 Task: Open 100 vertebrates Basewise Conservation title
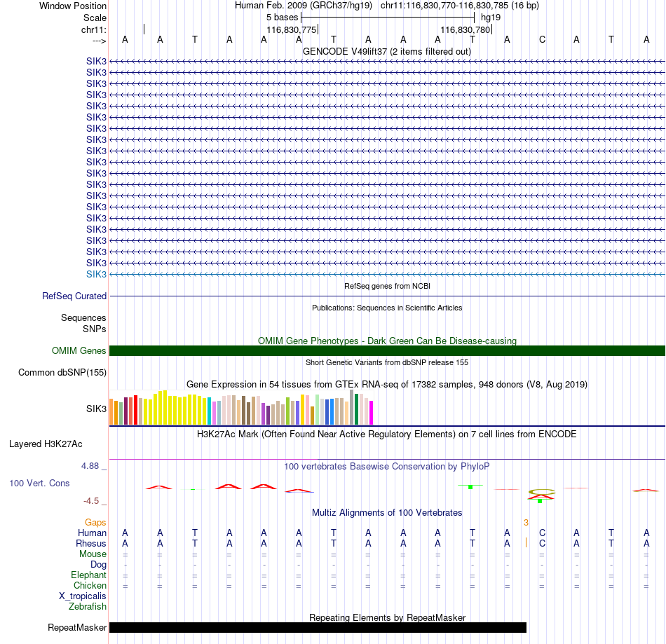coord(387,467)
